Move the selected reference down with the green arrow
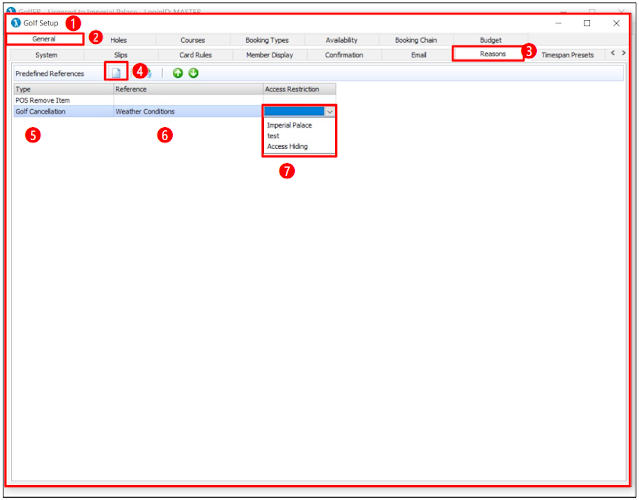Screen dimensions: 639x500 click(x=194, y=73)
